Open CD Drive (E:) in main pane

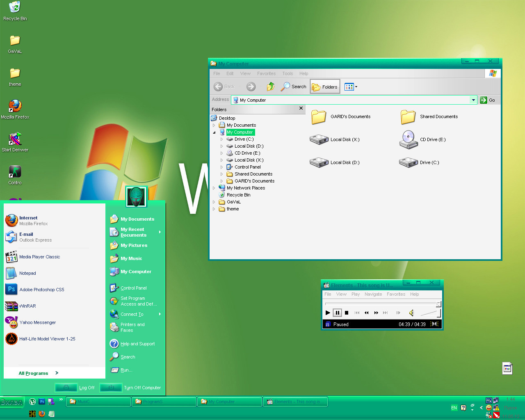(422, 139)
